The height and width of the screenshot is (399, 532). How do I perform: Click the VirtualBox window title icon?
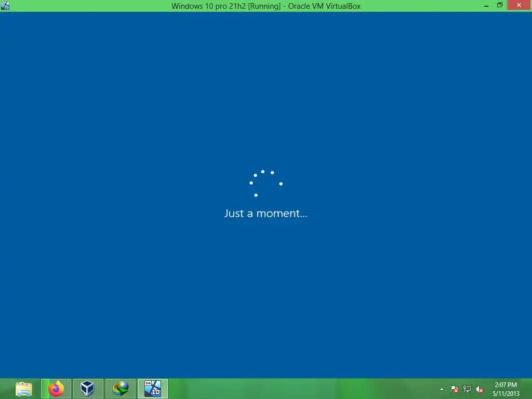pyautogui.click(x=5, y=5)
